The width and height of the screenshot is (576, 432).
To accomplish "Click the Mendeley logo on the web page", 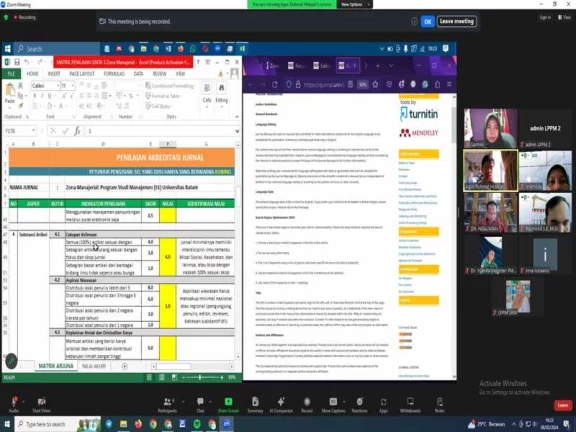I will tap(419, 133).
